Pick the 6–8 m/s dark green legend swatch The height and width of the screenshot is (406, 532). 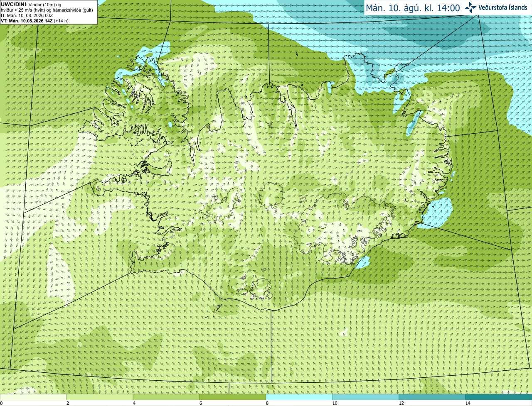[x=233, y=397]
